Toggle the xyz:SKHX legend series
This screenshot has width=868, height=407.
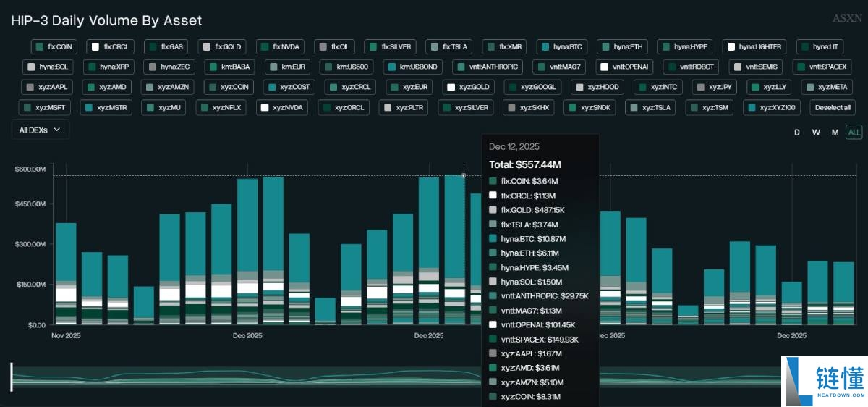529,108
